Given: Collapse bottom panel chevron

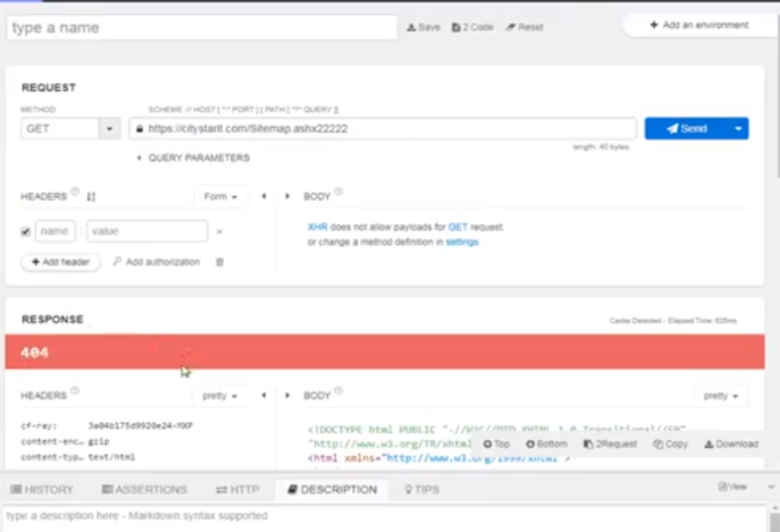Looking at the screenshot, I should [x=771, y=486].
